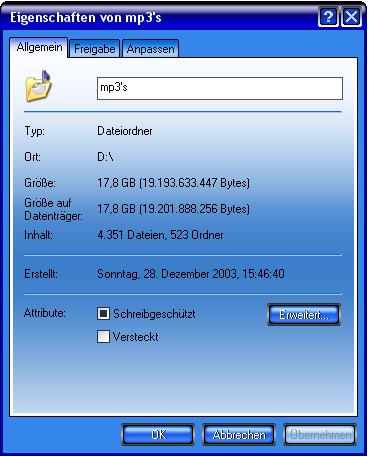369x457 pixels.
Task: Click the 19.193.633.447 Bytes size text
Action: [x=194, y=183]
